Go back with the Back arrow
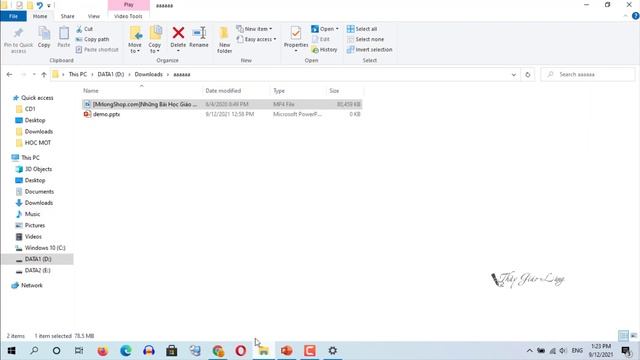This screenshot has width=640, height=360. [9, 75]
